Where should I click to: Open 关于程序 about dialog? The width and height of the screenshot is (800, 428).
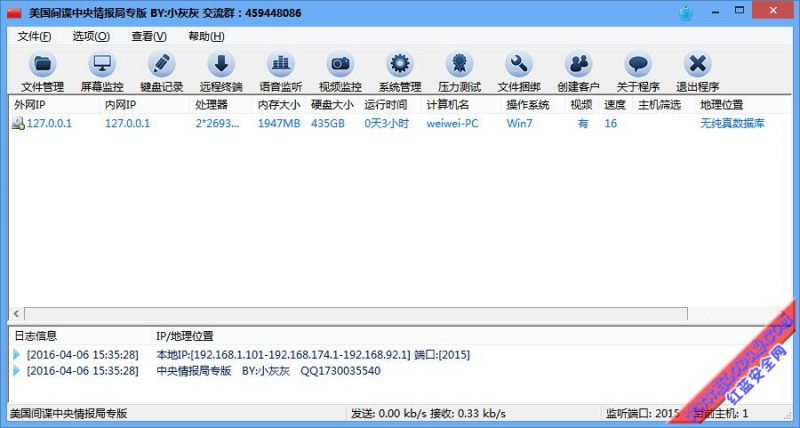coord(638,72)
